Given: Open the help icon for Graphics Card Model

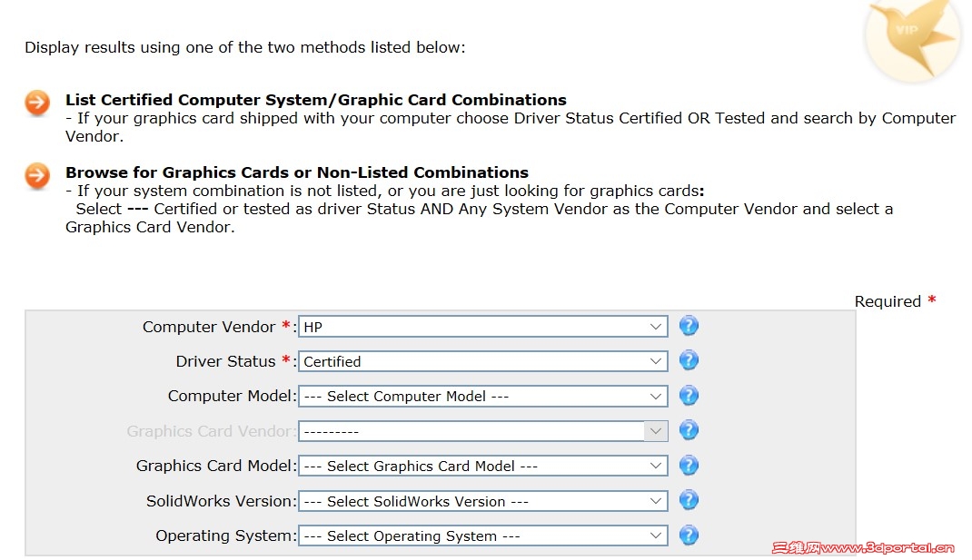Looking at the screenshot, I should [689, 466].
